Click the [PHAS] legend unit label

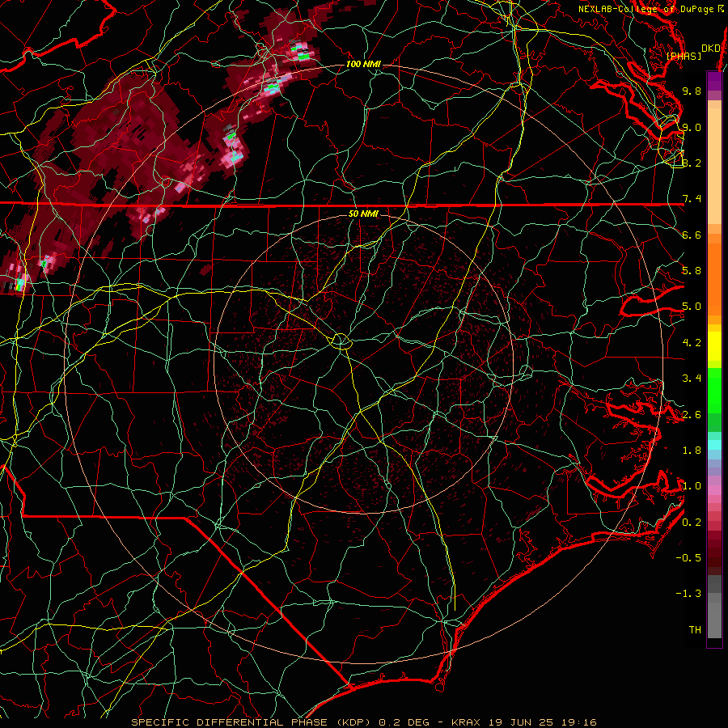[x=684, y=56]
